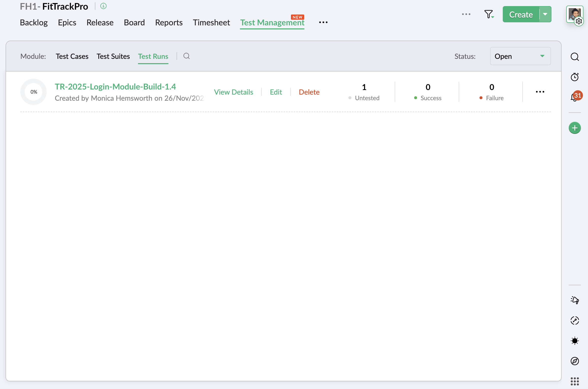This screenshot has height=389, width=588.
Task: Open the apps grid launcher
Action: [x=575, y=381]
